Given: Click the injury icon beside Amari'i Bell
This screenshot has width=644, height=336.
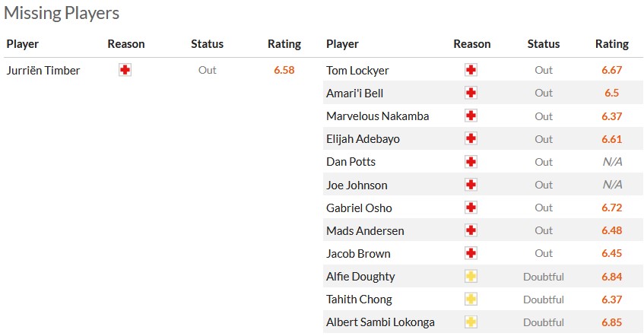Looking at the screenshot, I should [x=471, y=93].
